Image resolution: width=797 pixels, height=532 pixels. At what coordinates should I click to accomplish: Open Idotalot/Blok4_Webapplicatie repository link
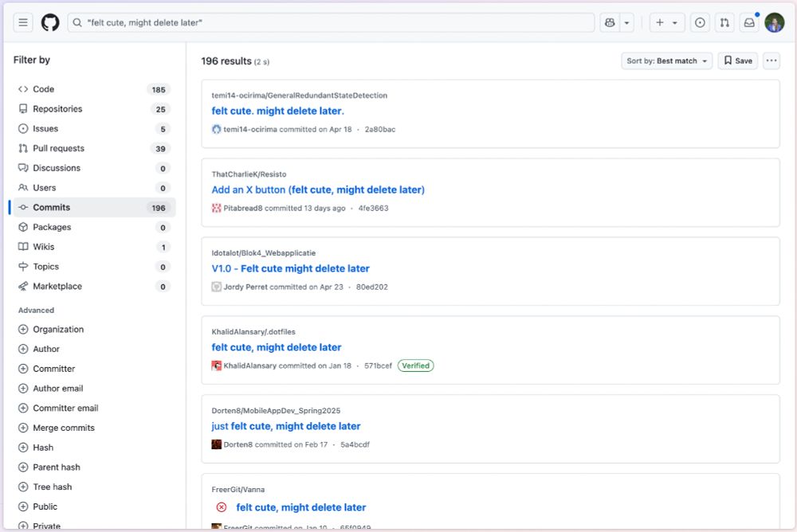(x=264, y=253)
